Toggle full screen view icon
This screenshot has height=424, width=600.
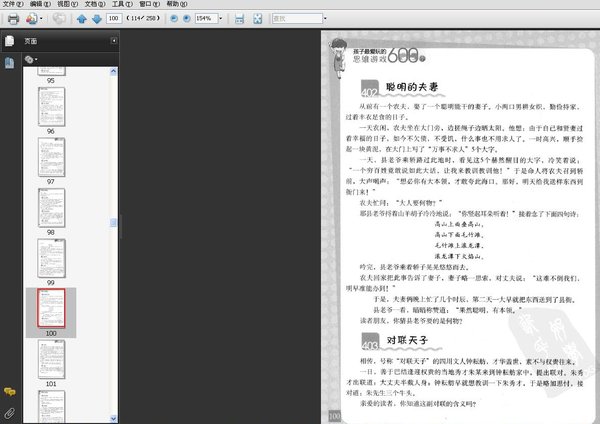tap(258, 18)
